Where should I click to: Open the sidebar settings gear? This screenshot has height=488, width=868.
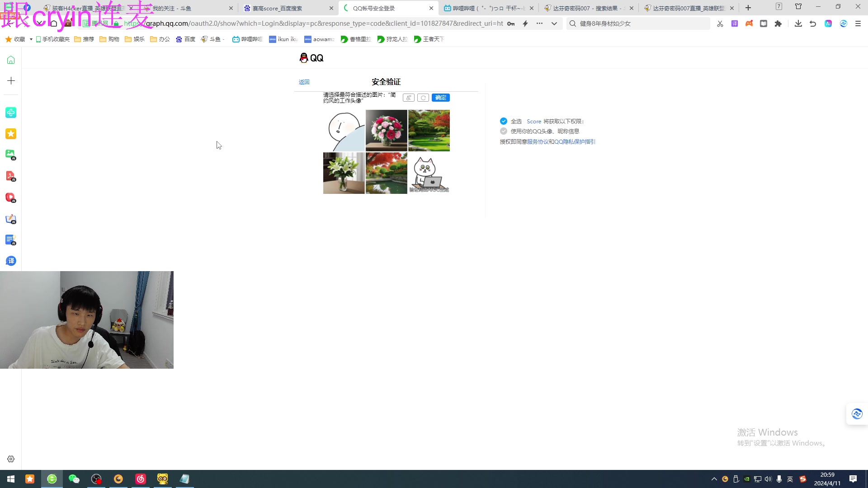[x=11, y=459]
